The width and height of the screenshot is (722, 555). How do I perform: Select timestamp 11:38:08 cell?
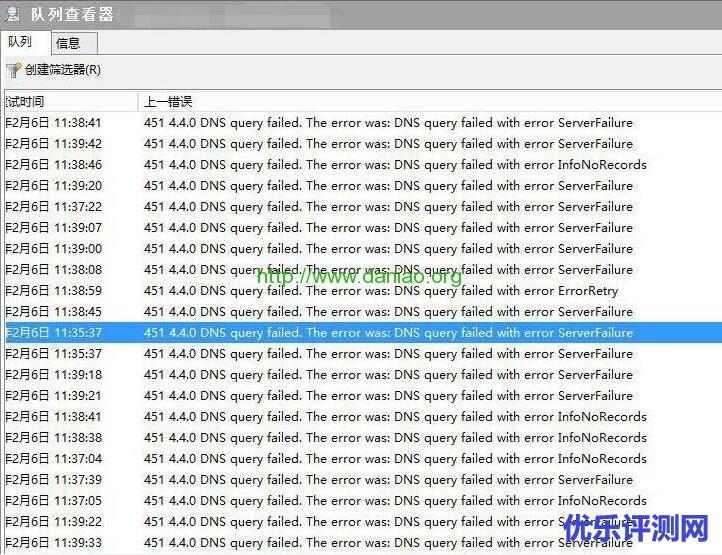pos(53,269)
